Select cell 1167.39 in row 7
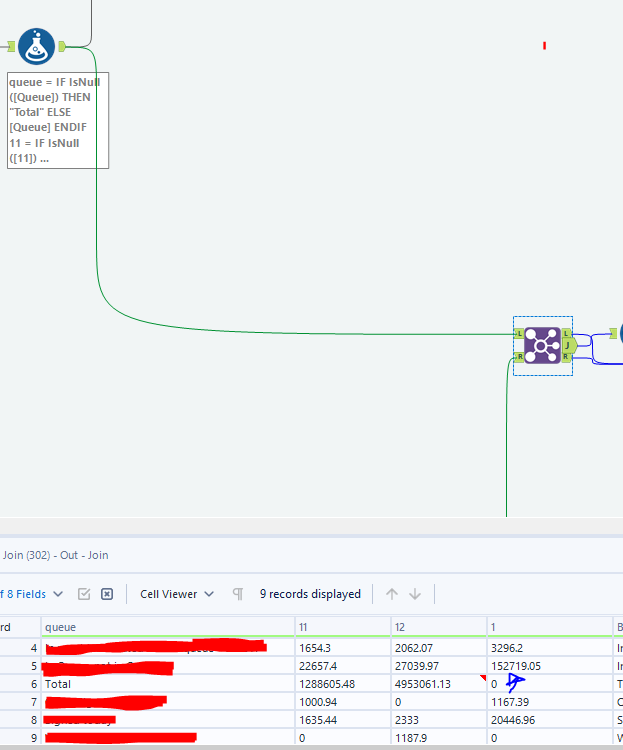Screen dimensions: 623x750 point(550,702)
